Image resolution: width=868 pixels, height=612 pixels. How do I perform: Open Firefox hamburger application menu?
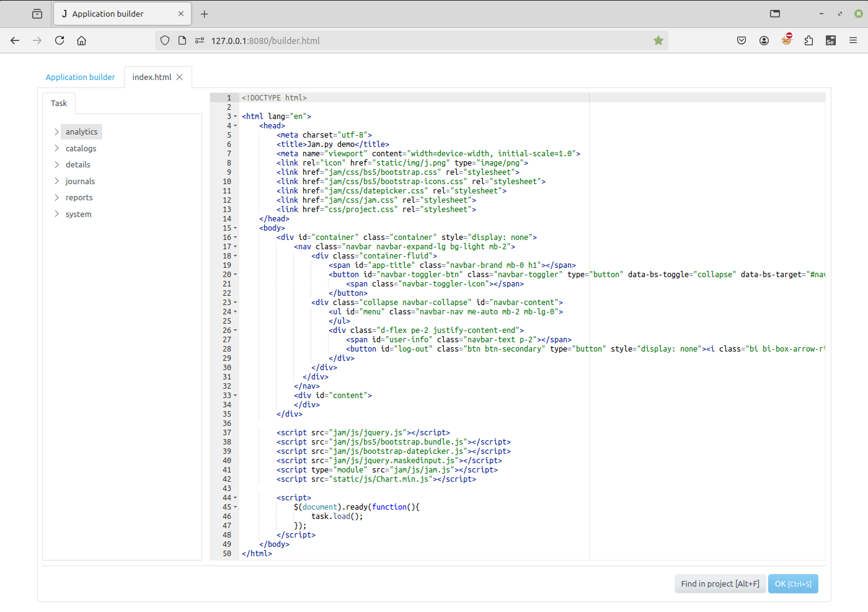coord(853,40)
